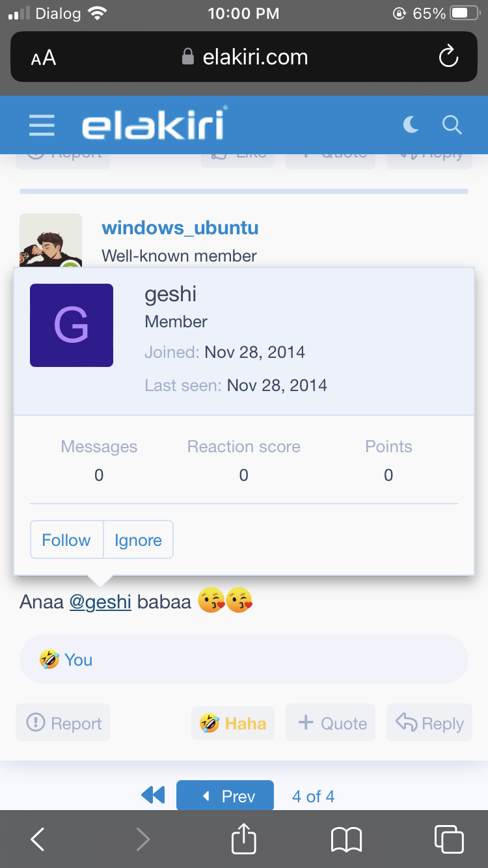Image resolution: width=488 pixels, height=868 pixels.
Task: Tap the elakiri.com address bar
Action: coord(244,57)
